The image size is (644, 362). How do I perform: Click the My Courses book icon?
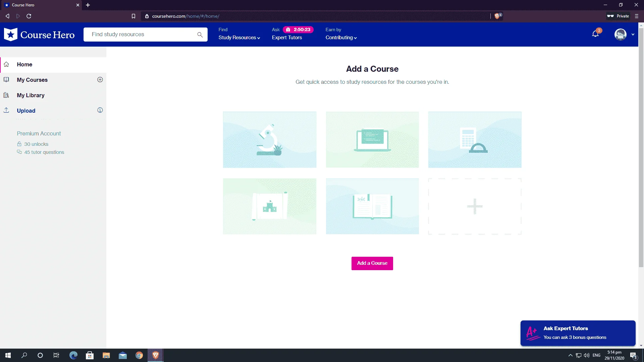click(x=6, y=79)
